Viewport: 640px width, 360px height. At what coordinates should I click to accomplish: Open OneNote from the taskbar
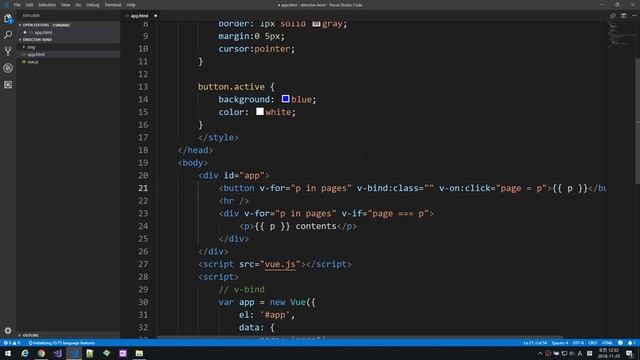coord(123,353)
